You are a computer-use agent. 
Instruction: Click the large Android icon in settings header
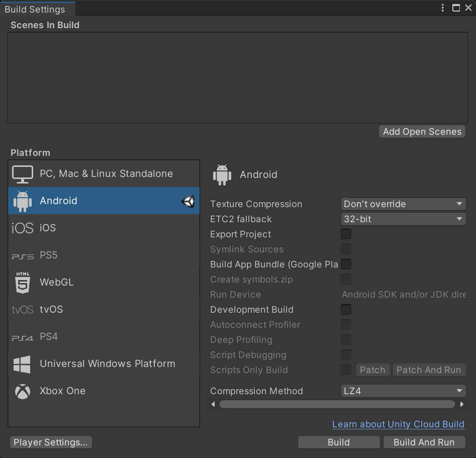[222, 175]
